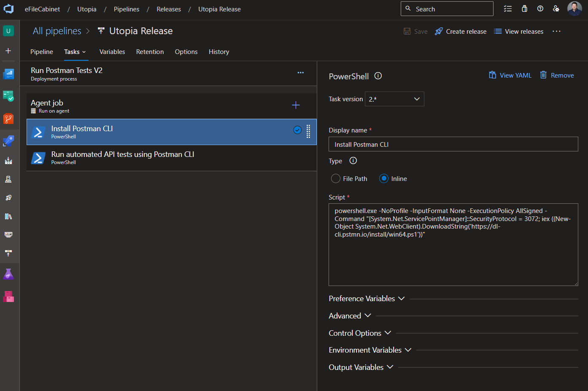Open the User settings icon
Viewport: 588px width, 391px height.
click(x=556, y=9)
